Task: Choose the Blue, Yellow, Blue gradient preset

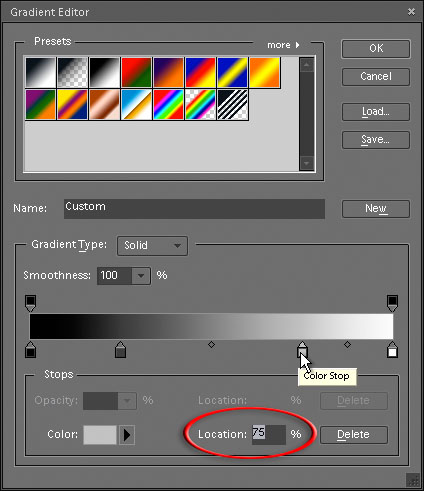Action: (x=233, y=72)
